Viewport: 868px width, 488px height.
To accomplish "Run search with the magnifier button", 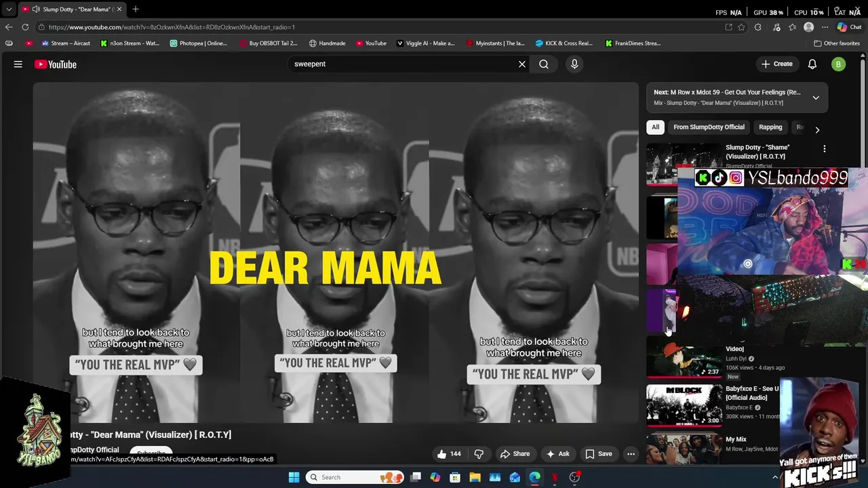I will pyautogui.click(x=544, y=64).
